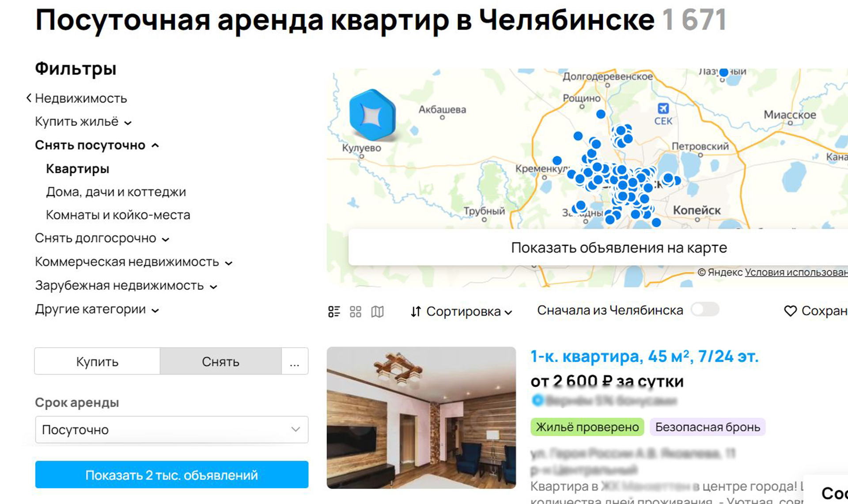Switch to list view layout icon
This screenshot has width=848, height=504.
[334, 311]
